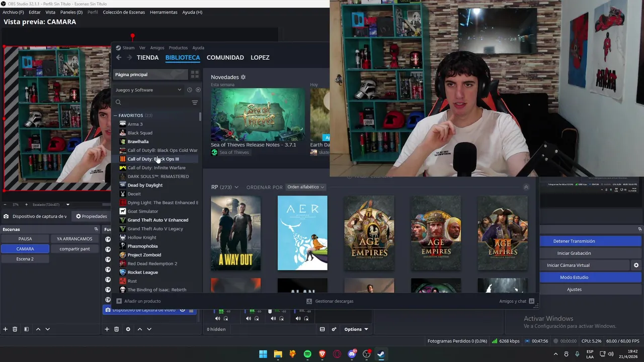Open the advanced filter icon beside Steam search
Image resolution: width=644 pixels, height=362 pixels.
click(195, 103)
